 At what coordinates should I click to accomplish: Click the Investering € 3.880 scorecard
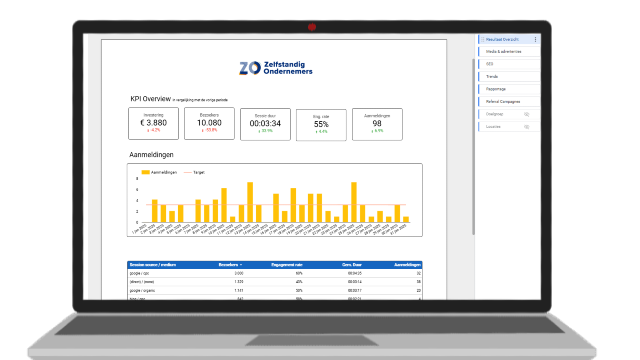pyautogui.click(x=153, y=123)
